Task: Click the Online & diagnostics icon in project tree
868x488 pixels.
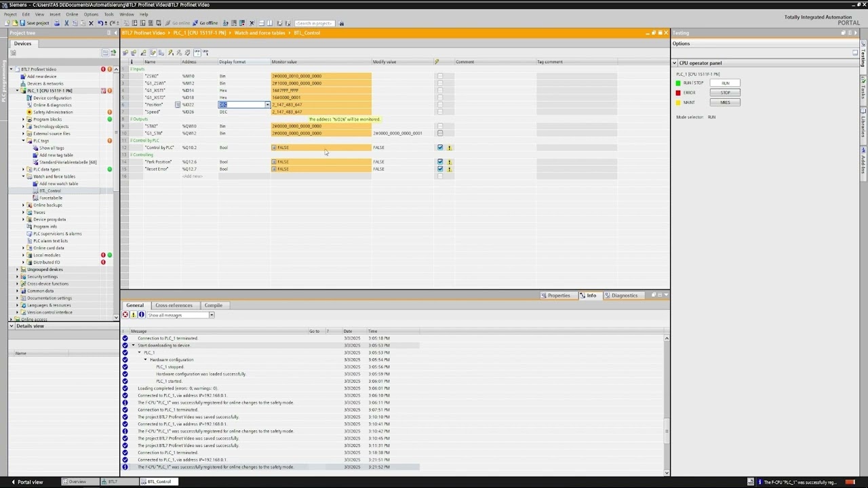Action: pos(29,105)
